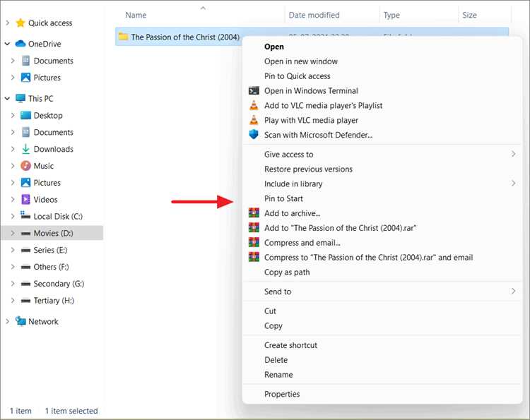The image size is (530, 420).
Task: Expand the Network tree node
Action: pos(8,321)
